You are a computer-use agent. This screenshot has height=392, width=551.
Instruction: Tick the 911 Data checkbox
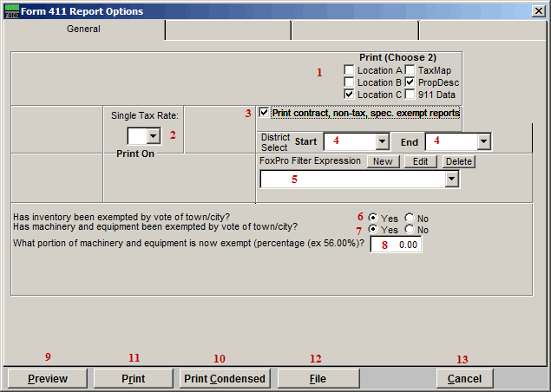click(410, 94)
